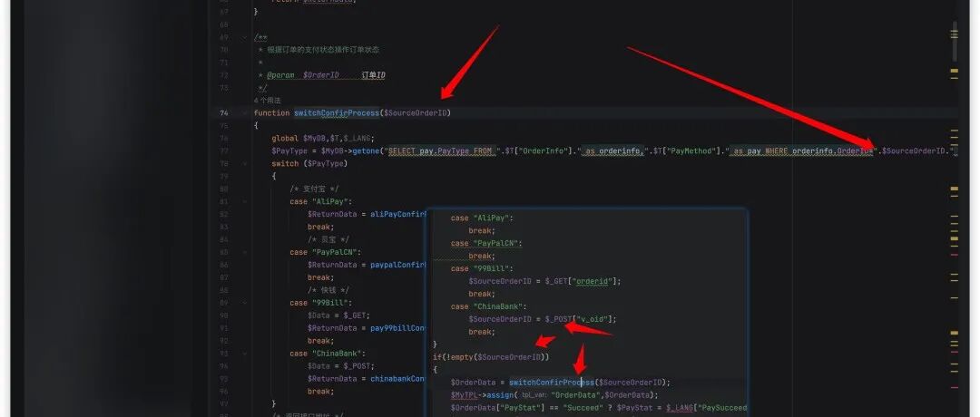Fold the case "AliPay" block in main editor
Screen dimensions: 980x417
245,201
